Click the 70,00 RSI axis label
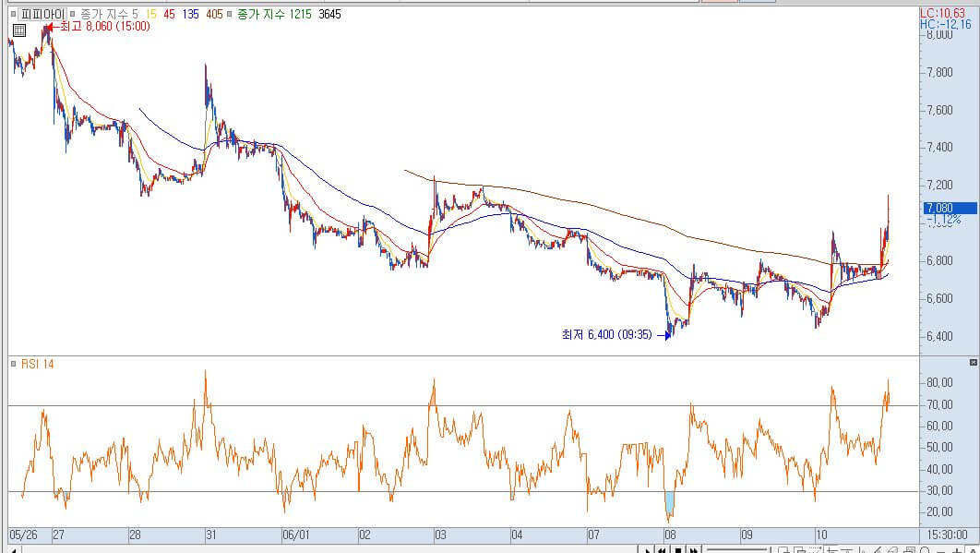Viewport: 980px width, 553px height. coord(940,404)
